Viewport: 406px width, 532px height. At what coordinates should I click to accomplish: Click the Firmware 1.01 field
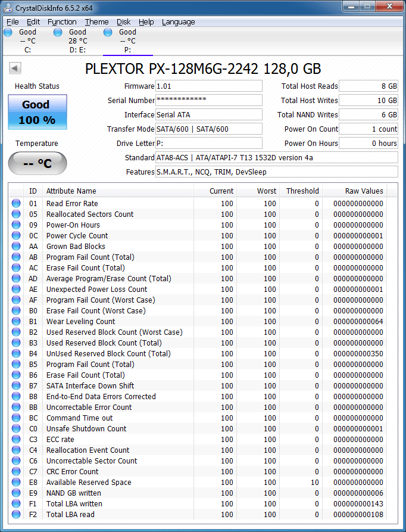click(x=209, y=86)
